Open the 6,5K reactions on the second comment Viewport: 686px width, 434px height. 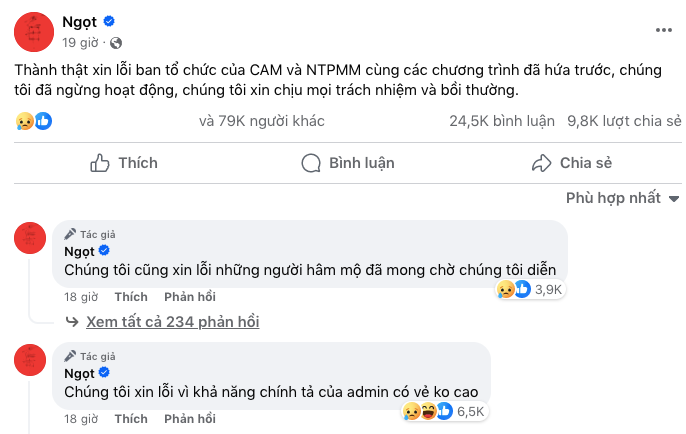(445, 412)
